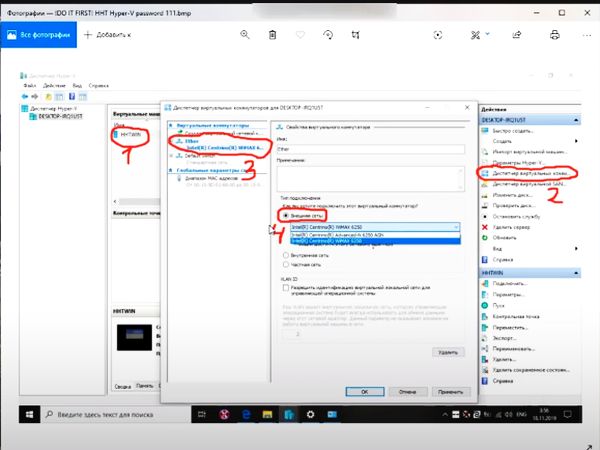This screenshot has width=600, height=450.
Task: Expand the edit options dropdown arrow
Action: click(x=488, y=34)
